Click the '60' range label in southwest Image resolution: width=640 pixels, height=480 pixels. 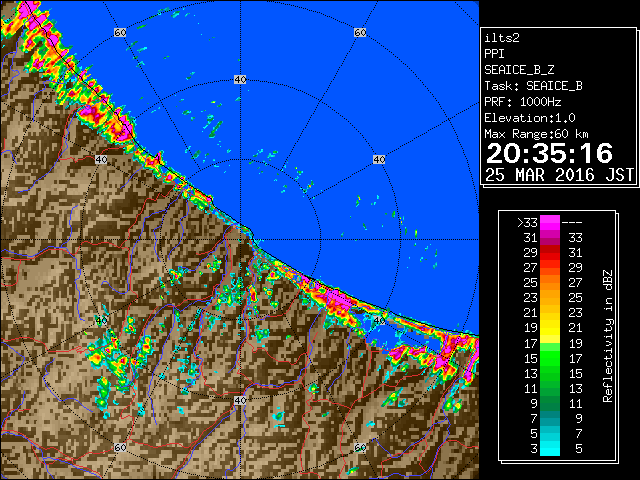120,448
